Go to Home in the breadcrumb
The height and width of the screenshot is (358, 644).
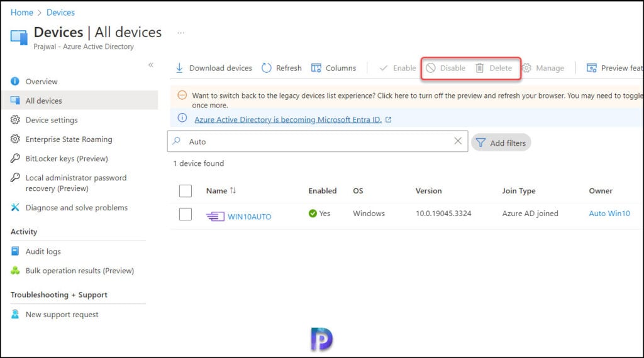pyautogui.click(x=22, y=13)
